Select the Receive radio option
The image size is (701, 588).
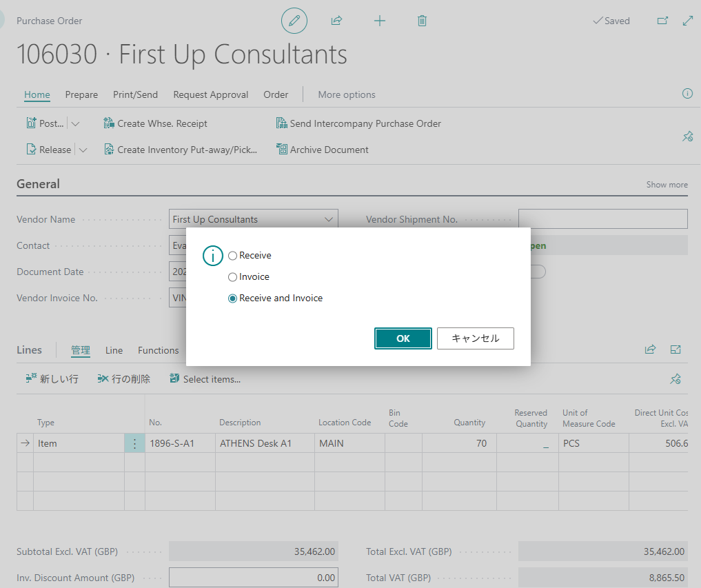pos(232,256)
